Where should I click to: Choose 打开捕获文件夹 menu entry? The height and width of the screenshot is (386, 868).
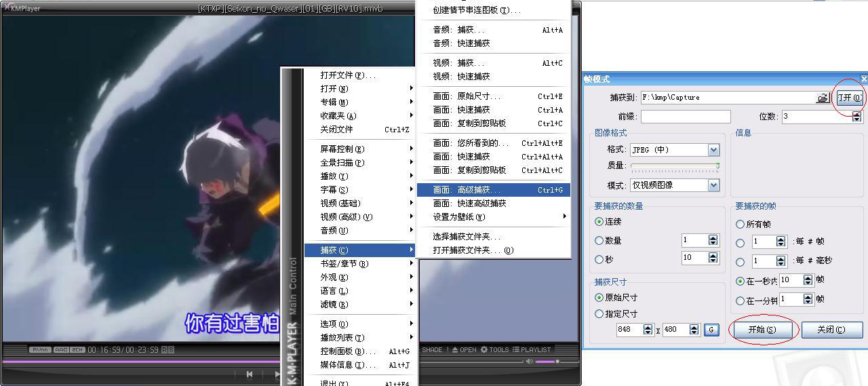click(x=494, y=250)
